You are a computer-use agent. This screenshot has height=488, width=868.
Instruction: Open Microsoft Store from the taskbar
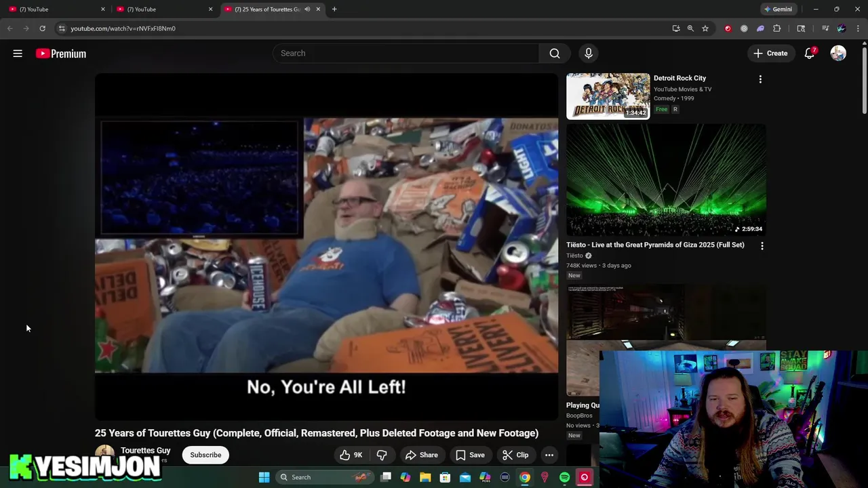click(x=445, y=477)
